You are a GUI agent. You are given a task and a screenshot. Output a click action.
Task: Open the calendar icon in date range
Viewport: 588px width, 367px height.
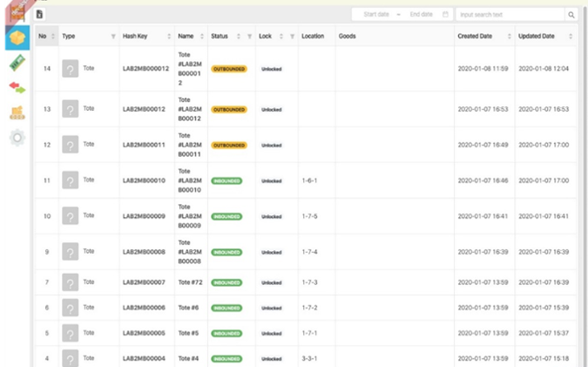click(445, 14)
